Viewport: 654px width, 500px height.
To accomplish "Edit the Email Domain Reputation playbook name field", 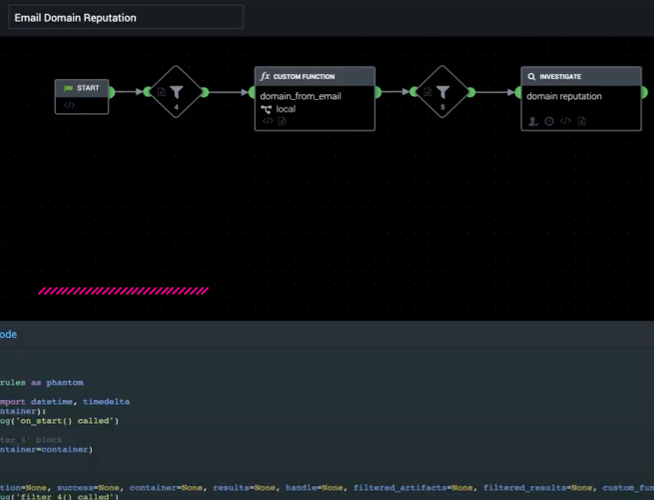I will [126, 17].
